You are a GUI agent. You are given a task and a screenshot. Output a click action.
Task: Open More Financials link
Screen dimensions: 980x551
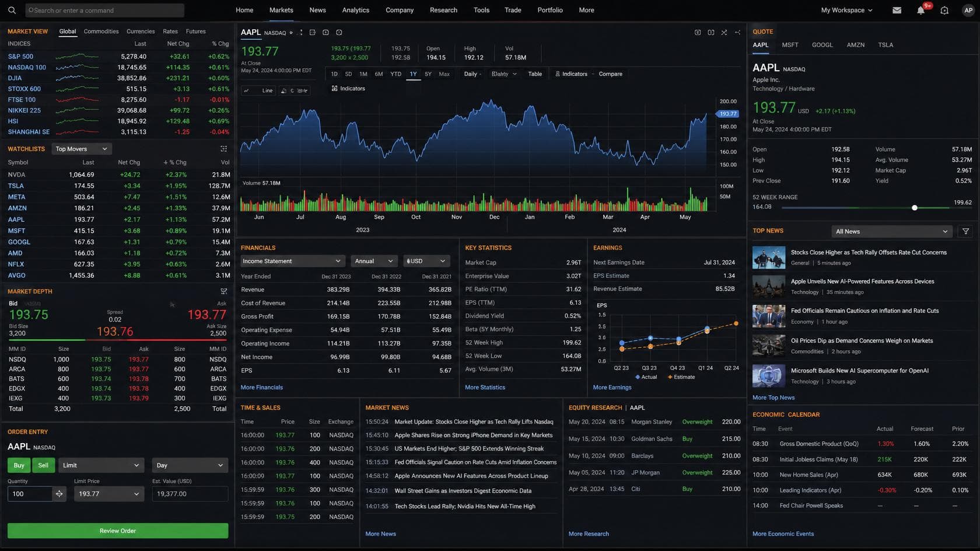click(262, 388)
